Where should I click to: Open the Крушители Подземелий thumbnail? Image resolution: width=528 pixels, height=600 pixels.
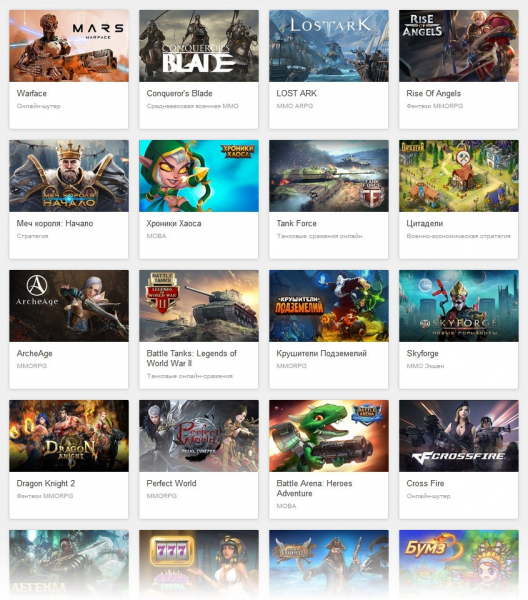click(x=329, y=306)
